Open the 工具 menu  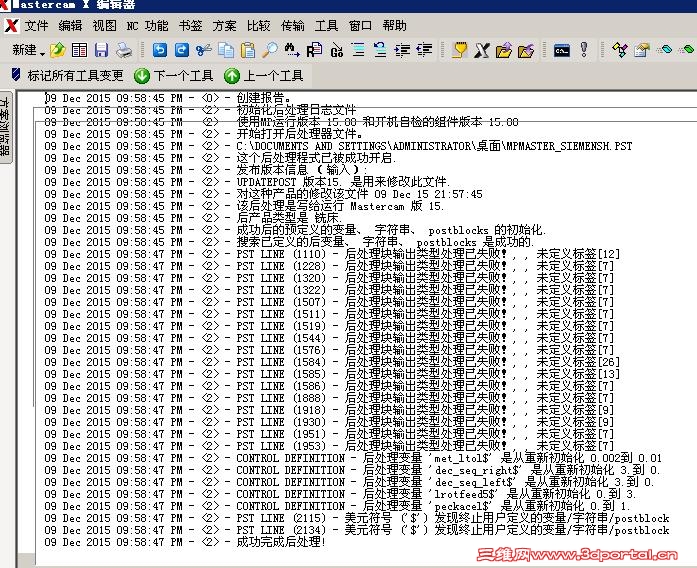(326, 26)
